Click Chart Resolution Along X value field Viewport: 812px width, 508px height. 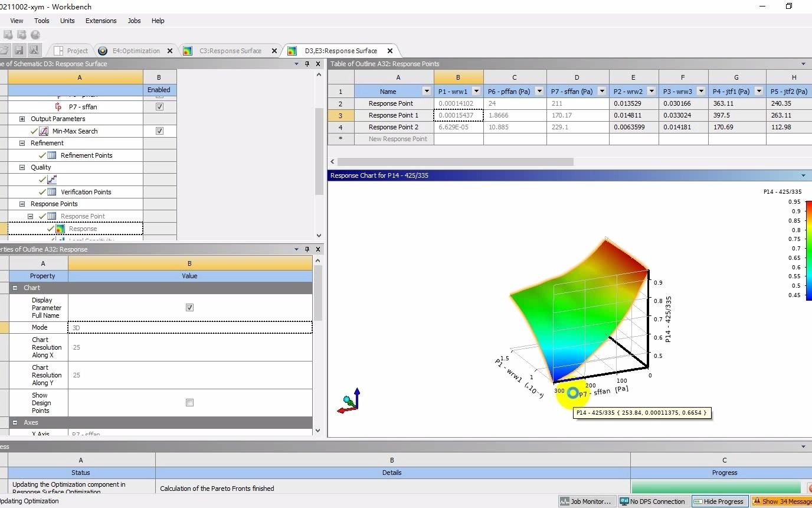(190, 347)
